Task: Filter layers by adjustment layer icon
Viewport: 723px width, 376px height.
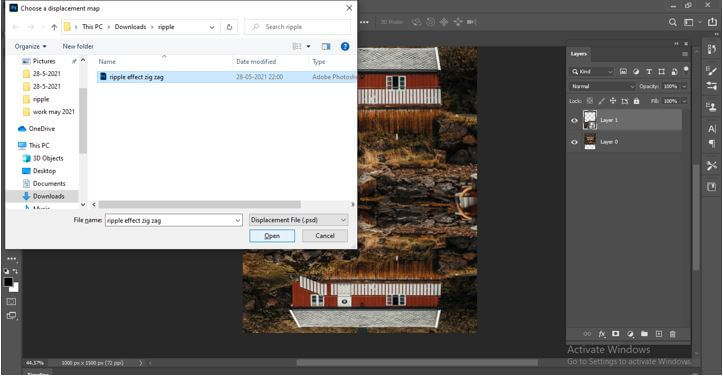Action: 636,72
